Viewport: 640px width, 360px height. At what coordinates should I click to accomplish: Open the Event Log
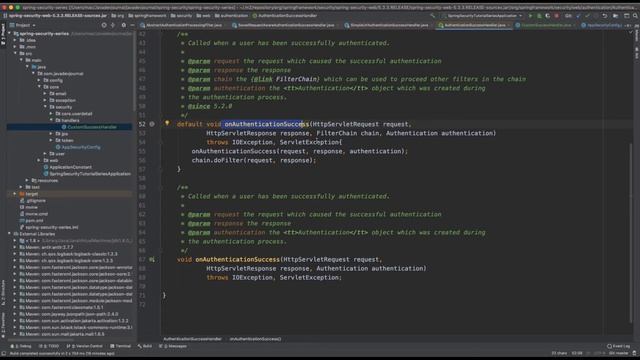click(x=618, y=346)
